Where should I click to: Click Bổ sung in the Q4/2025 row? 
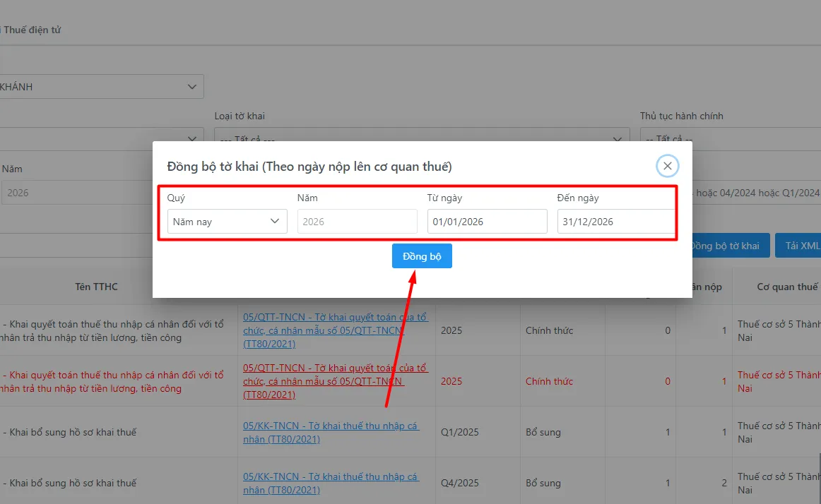543,483
